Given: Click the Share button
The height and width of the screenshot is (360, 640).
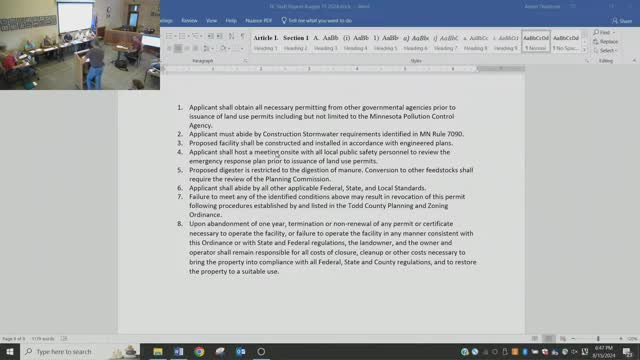Looking at the screenshot, I should [622, 20].
